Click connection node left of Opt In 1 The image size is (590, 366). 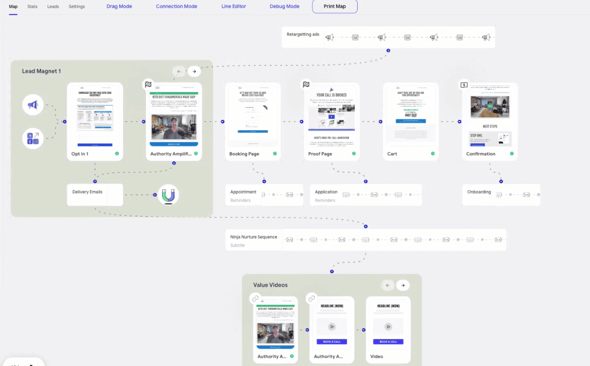tap(65, 121)
